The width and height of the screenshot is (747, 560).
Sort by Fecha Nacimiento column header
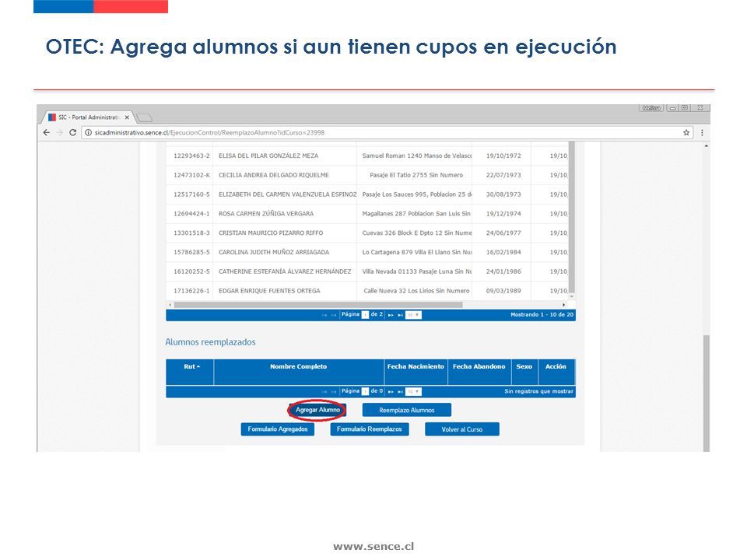(416, 372)
